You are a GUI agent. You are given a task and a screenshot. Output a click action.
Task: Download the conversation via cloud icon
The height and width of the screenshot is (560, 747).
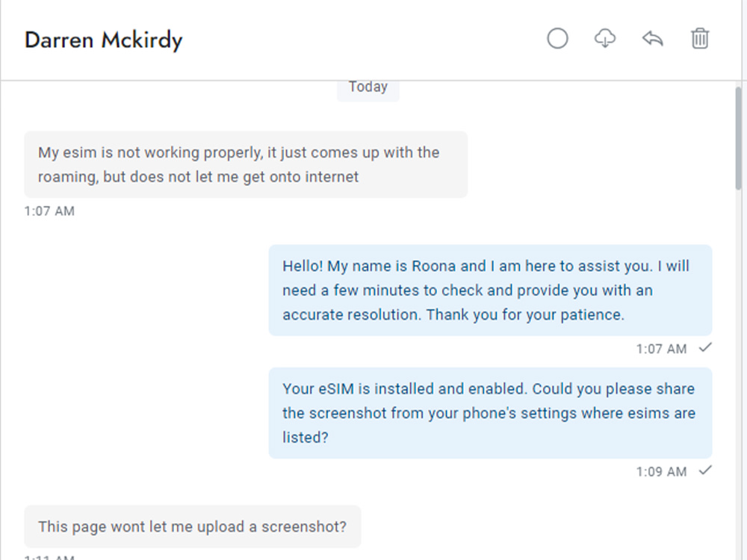click(x=605, y=39)
